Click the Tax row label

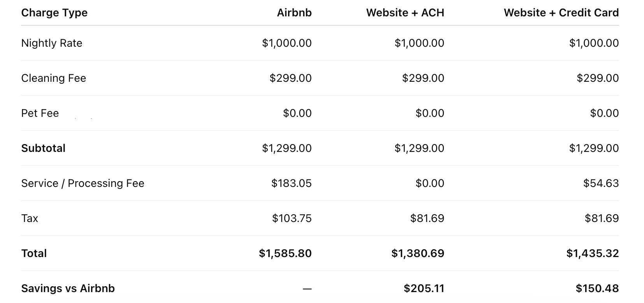pyautogui.click(x=30, y=218)
